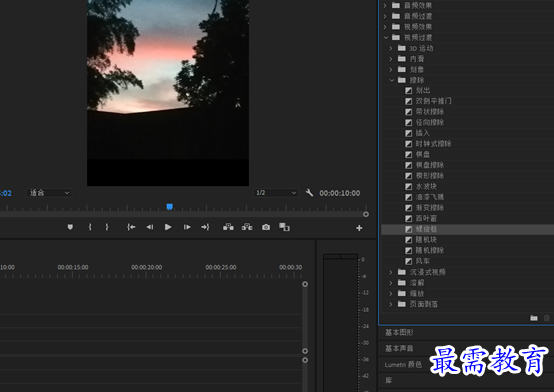Expand the 溶解 folder
The image size is (554, 392).
pos(391,283)
